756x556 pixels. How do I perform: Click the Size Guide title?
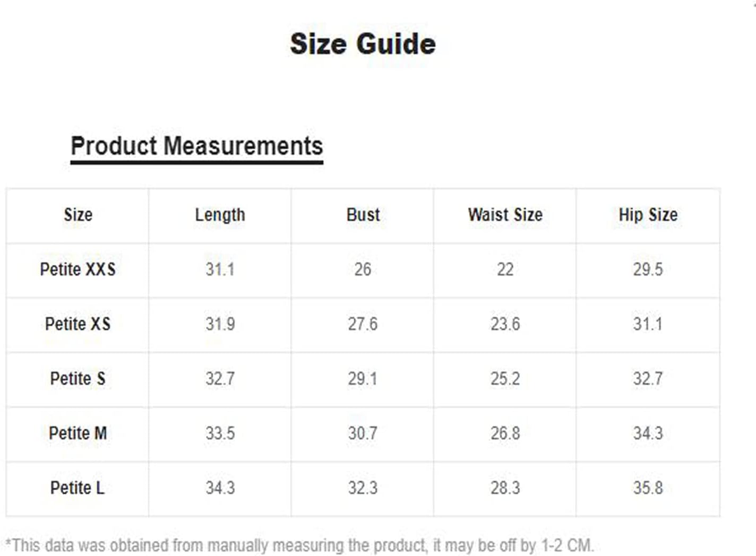(363, 44)
